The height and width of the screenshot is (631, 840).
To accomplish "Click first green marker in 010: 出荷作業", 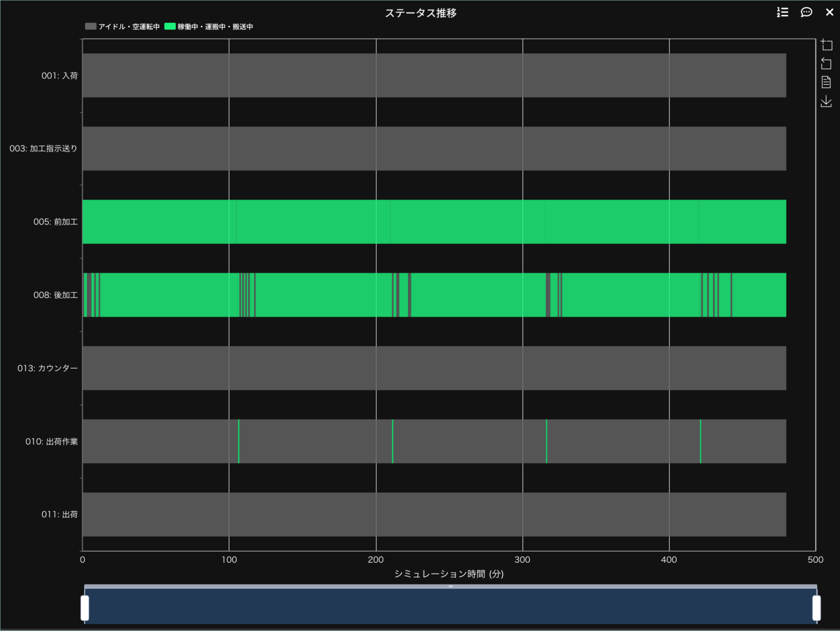I will (x=239, y=441).
